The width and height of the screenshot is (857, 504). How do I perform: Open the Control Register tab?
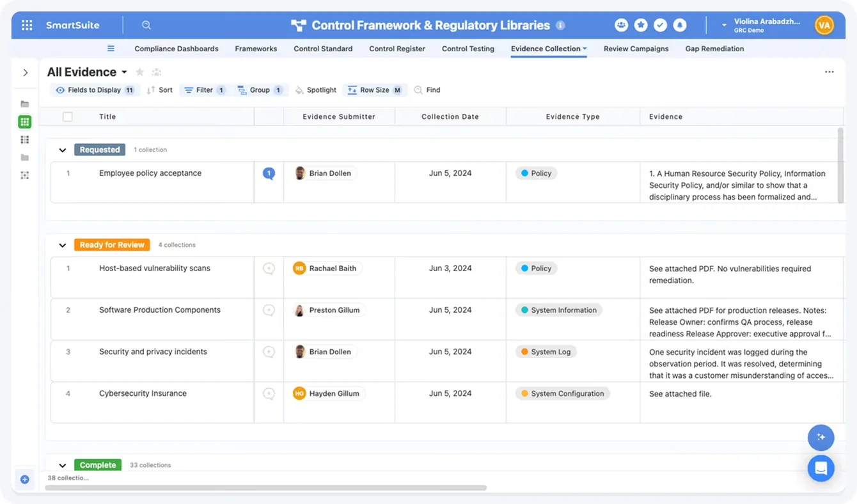tap(397, 49)
